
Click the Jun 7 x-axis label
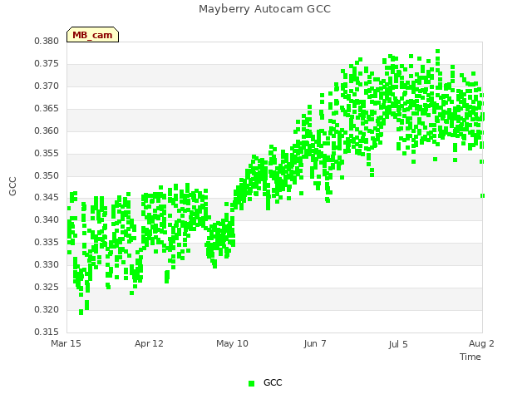315,343
